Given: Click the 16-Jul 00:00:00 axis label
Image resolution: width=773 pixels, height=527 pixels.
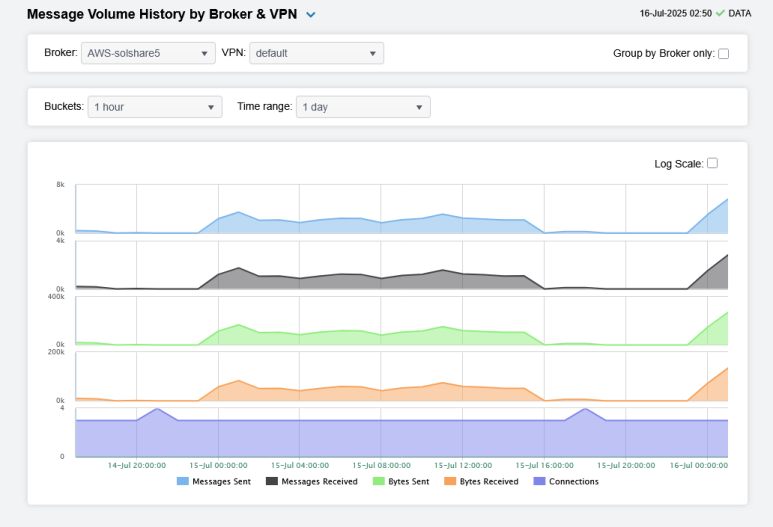Looking at the screenshot, I should (698, 465).
